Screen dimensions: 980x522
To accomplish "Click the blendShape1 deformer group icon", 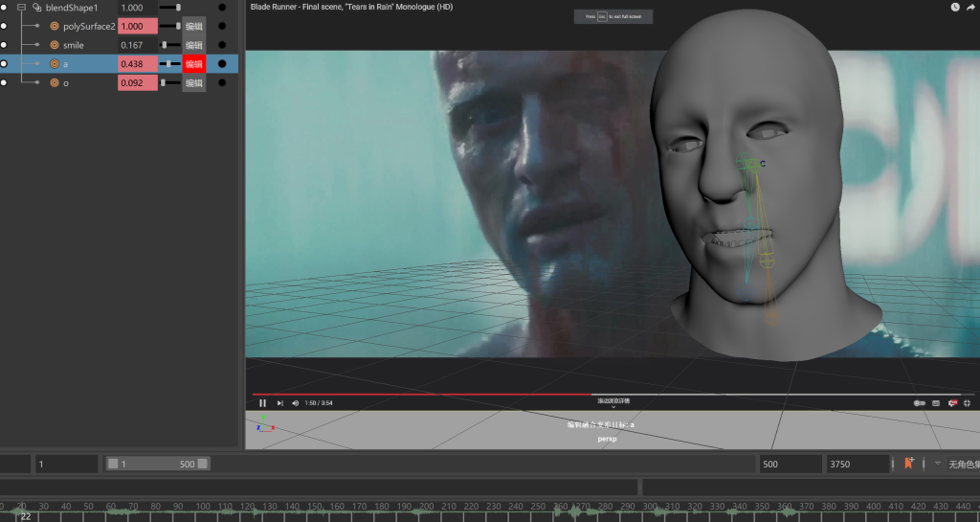I will [x=37, y=8].
